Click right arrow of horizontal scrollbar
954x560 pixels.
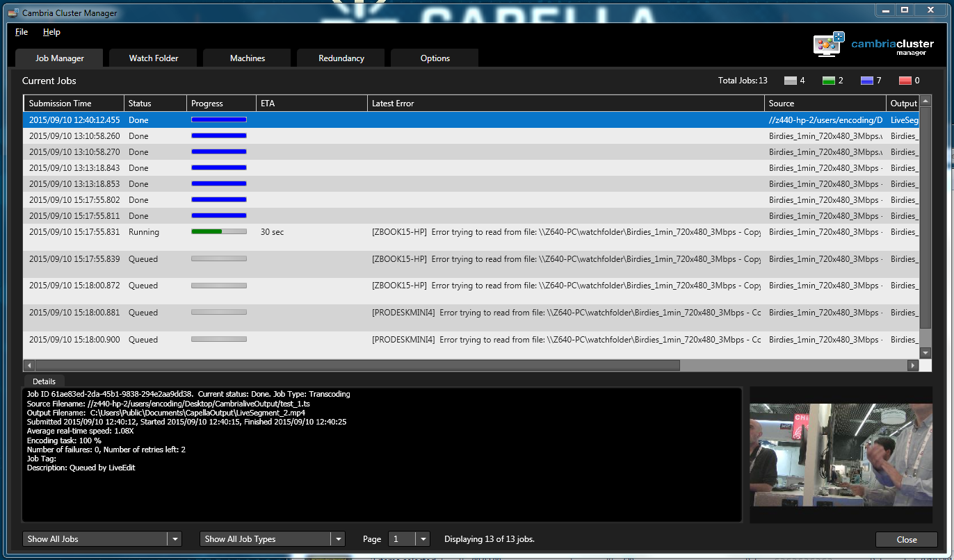pyautogui.click(x=913, y=365)
